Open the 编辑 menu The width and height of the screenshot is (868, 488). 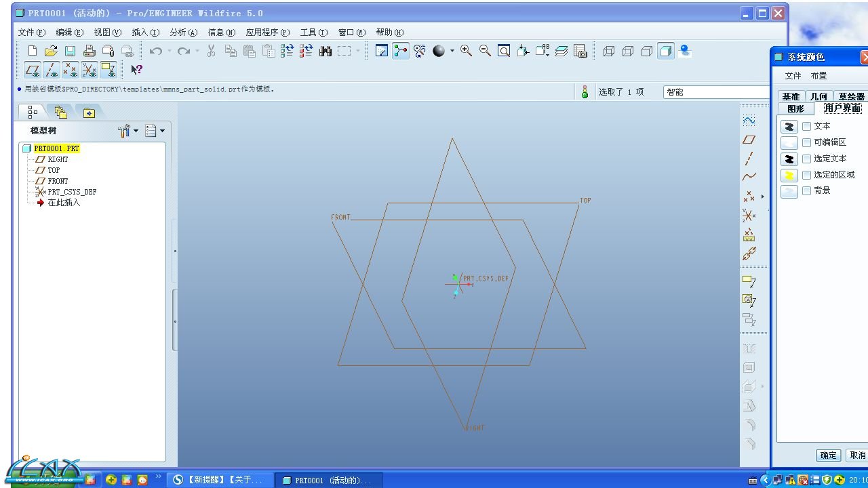[70, 33]
